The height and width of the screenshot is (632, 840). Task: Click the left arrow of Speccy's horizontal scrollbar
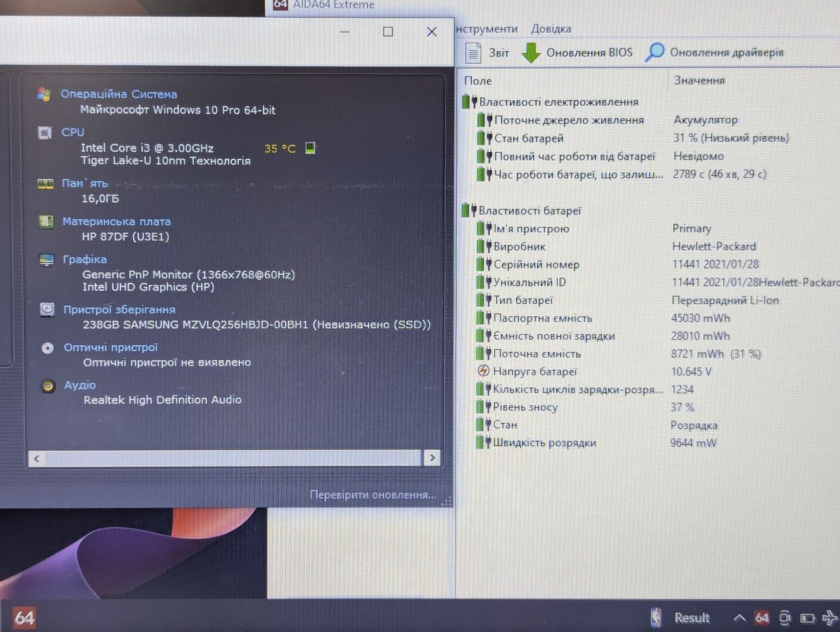37,458
